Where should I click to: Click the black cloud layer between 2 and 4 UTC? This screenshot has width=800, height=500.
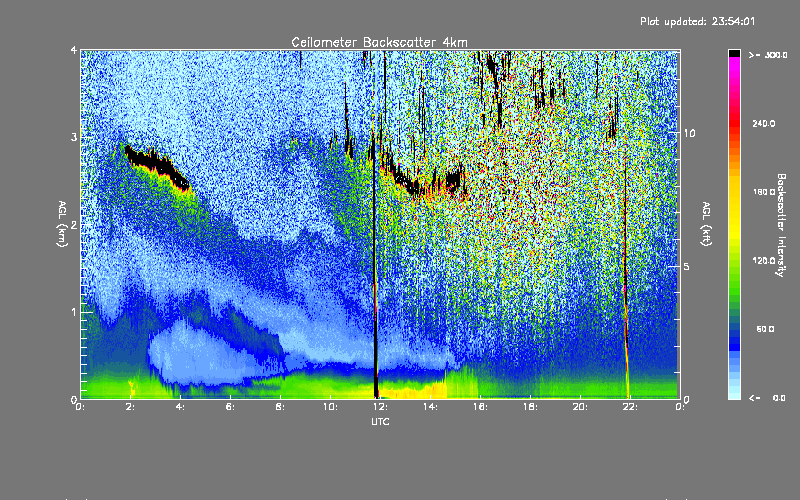coord(158,166)
